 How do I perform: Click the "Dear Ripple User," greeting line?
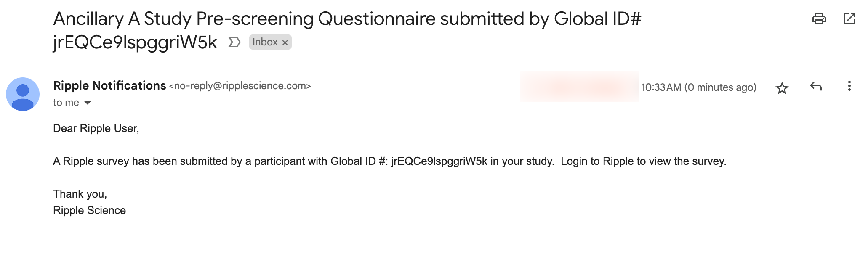96,128
